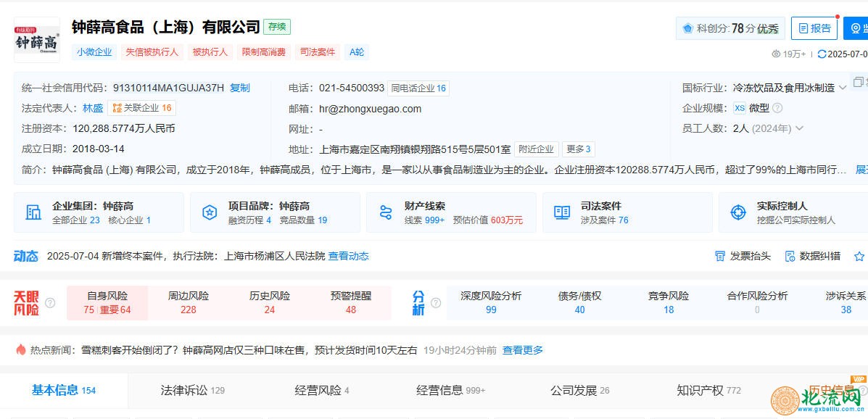Click help icon beside 天眼风险
Viewport: 868px width, 419px height.
tap(50, 303)
